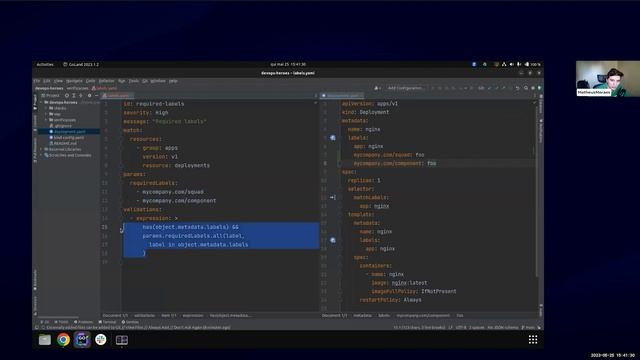The width and height of the screenshot is (640, 360).
Task: Open the Files app in dock
Action: (44, 340)
